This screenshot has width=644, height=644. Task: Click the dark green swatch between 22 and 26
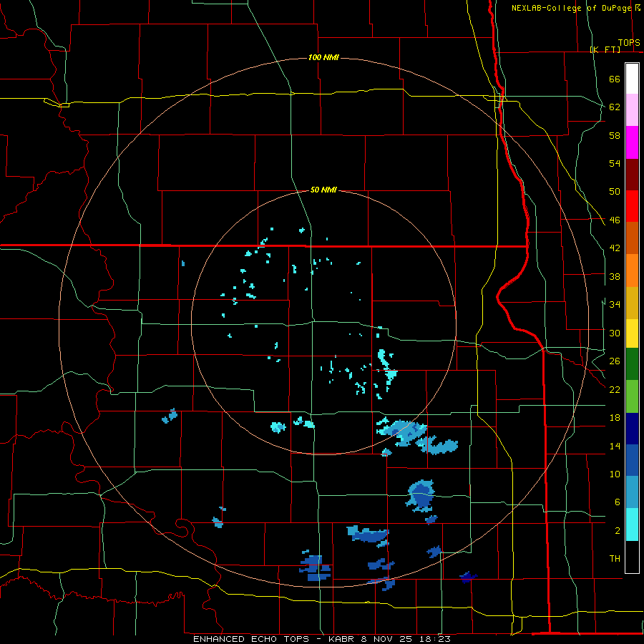coord(632,364)
